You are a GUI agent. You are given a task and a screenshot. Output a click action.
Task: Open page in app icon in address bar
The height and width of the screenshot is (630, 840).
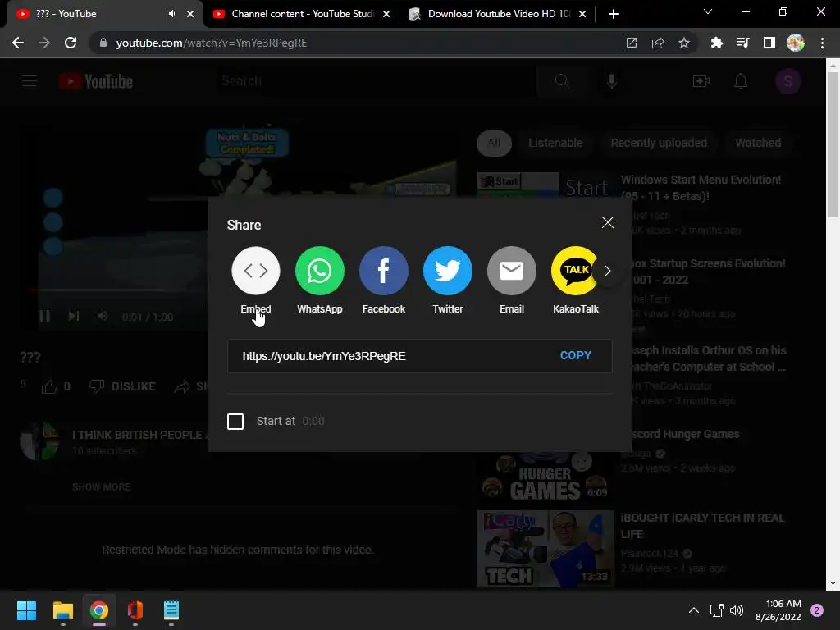pos(632,43)
